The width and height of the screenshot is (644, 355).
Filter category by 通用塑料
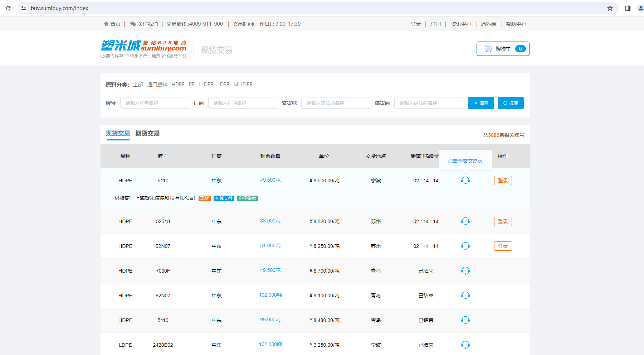coord(157,85)
